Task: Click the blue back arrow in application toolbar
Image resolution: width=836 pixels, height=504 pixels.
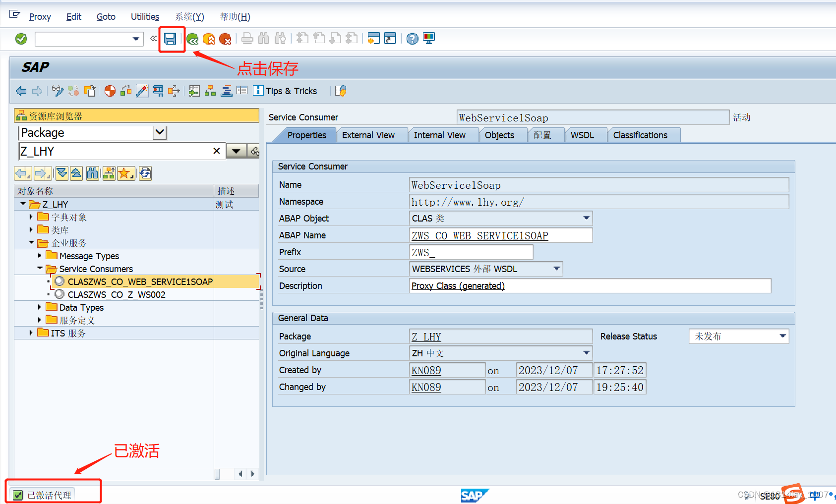Action: (21, 91)
